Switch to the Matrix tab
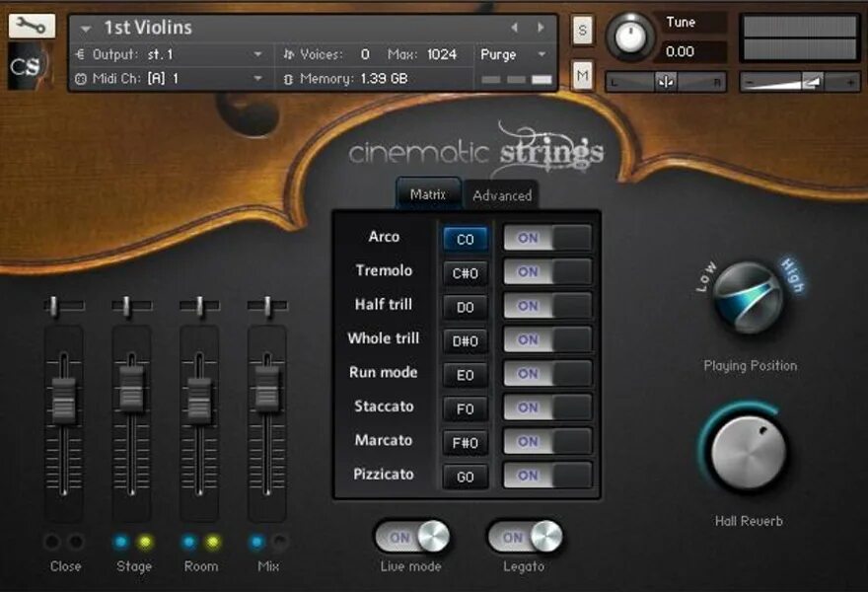The image size is (868, 592). (428, 194)
